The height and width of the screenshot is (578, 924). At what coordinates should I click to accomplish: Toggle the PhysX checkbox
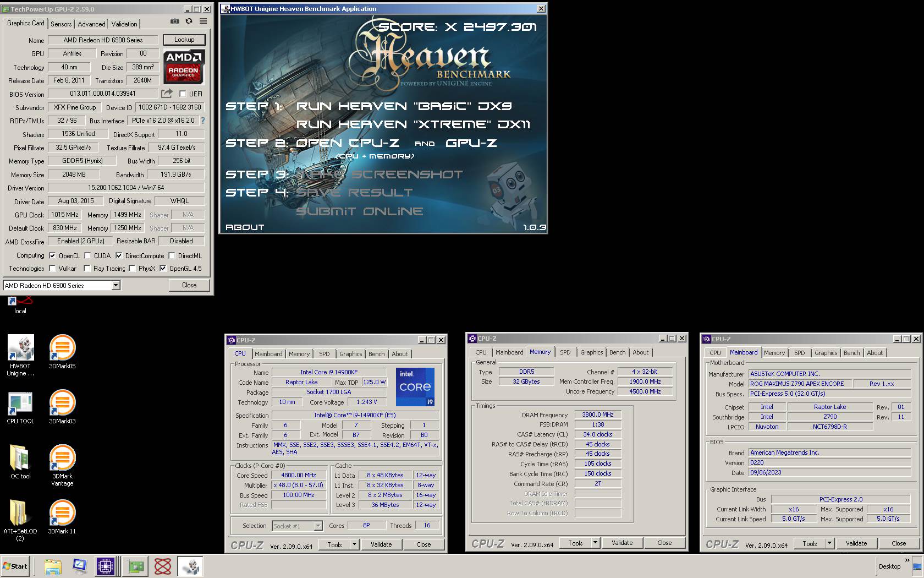point(132,268)
